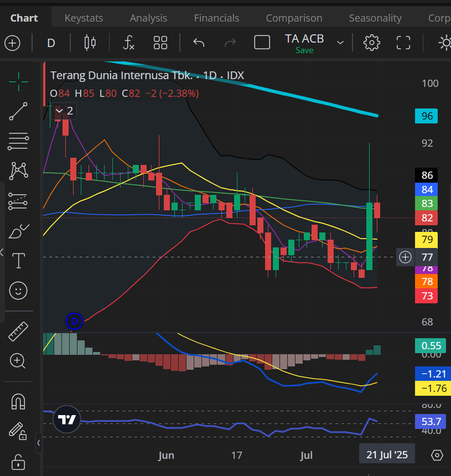Switch to the Keystats tab

pyautogui.click(x=84, y=18)
